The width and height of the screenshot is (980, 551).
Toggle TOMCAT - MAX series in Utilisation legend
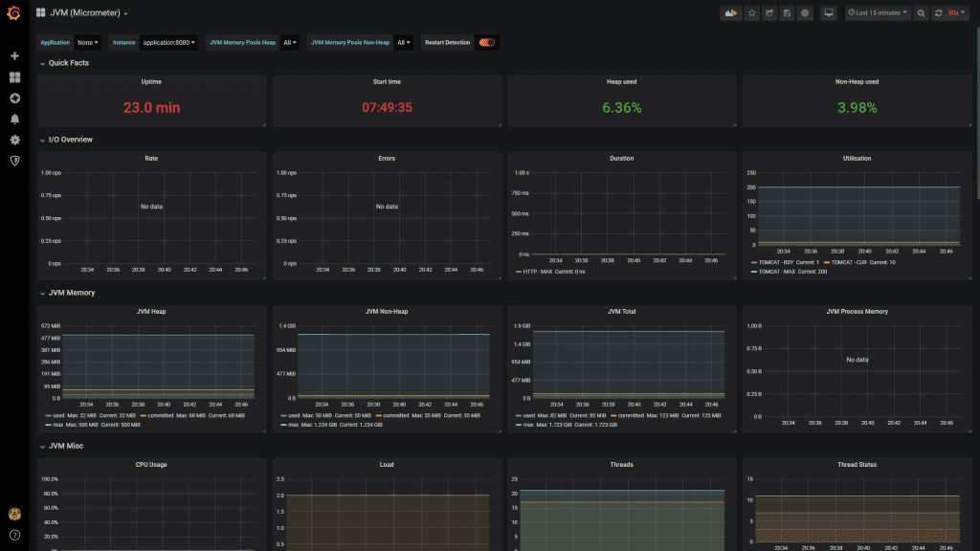point(778,272)
